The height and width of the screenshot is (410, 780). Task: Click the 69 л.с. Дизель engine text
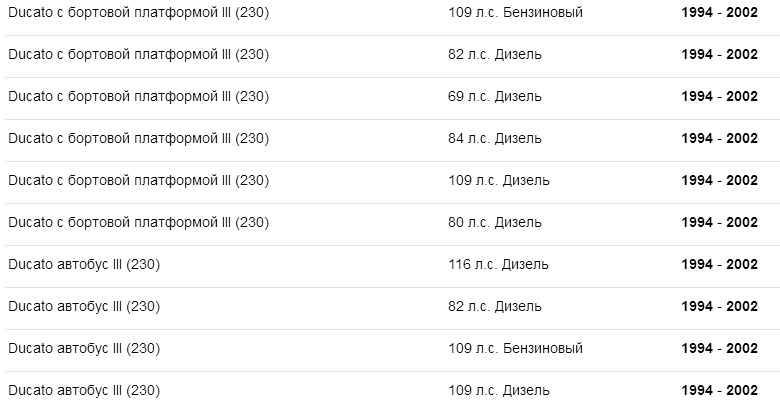(495, 97)
